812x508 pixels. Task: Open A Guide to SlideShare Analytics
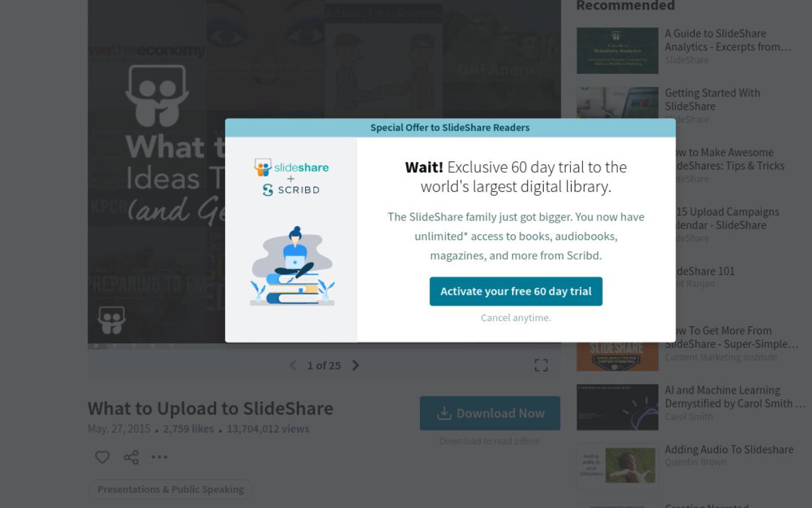pyautogui.click(x=728, y=40)
